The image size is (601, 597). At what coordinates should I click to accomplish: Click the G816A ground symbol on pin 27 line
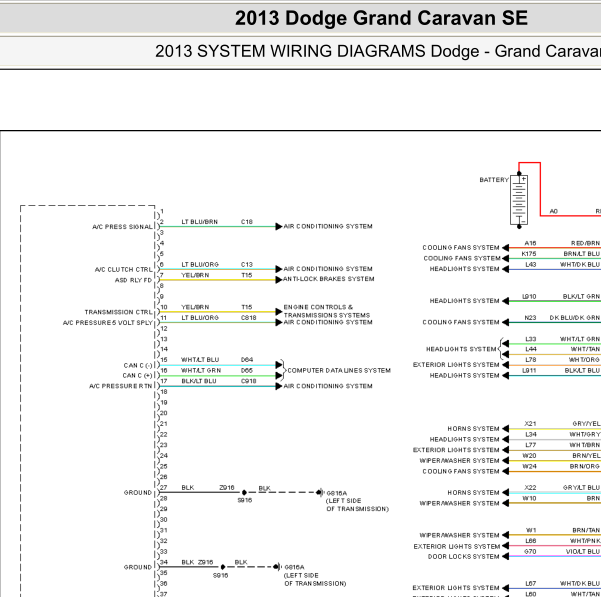tap(320, 492)
